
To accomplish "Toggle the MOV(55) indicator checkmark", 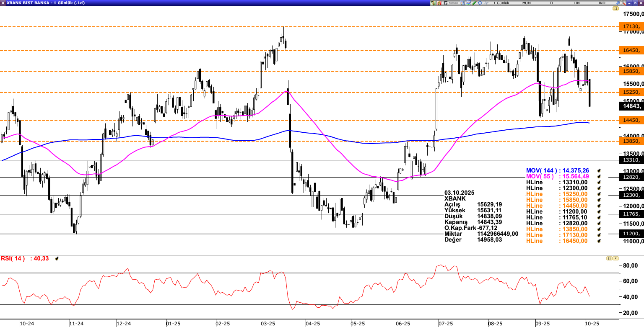I will tap(599, 177).
